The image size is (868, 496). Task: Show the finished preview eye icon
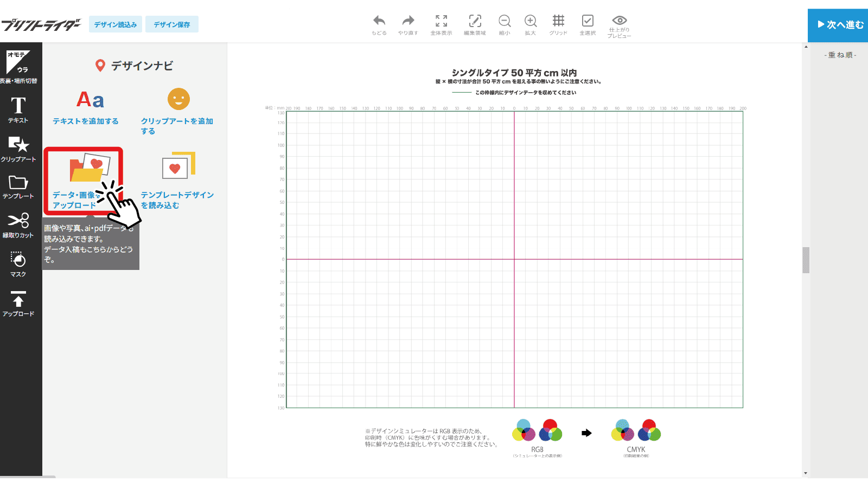[x=619, y=21]
